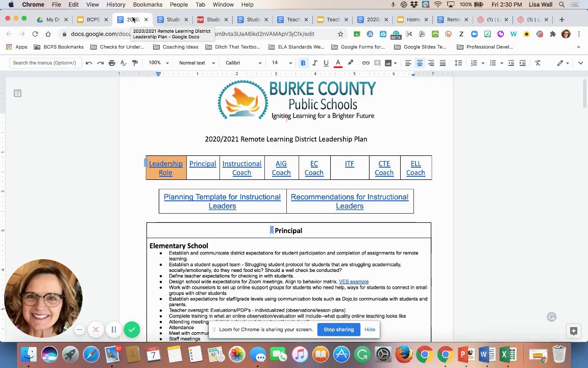This screenshot has width=588, height=368.
Task: Show the document outline icon
Action: pyautogui.click(x=18, y=93)
